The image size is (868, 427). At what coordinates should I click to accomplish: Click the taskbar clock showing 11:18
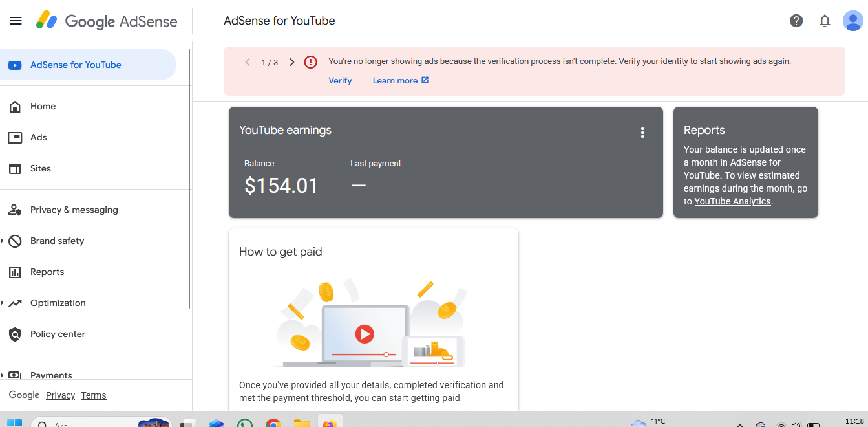854,421
